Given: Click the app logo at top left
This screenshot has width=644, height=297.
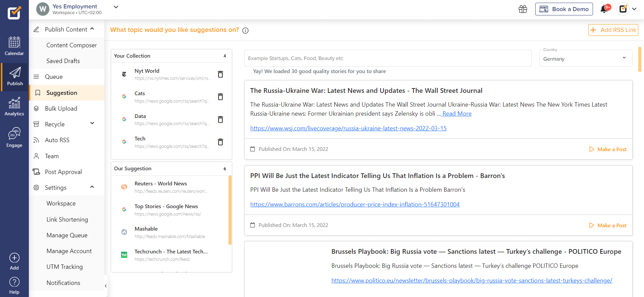Looking at the screenshot, I should [14, 13].
